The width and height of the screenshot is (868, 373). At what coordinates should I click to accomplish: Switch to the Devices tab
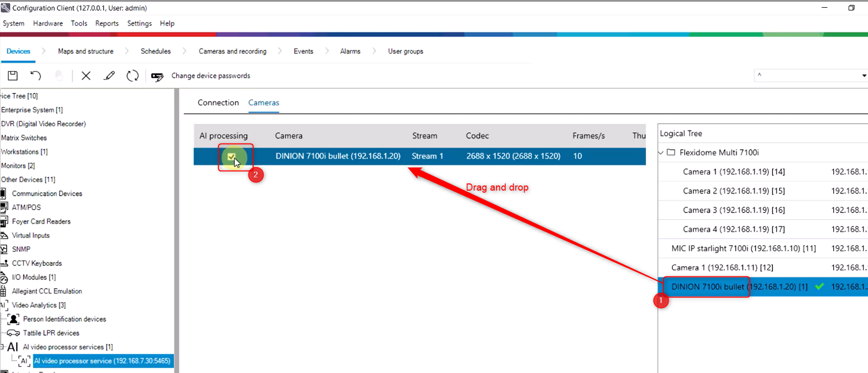pyautogui.click(x=18, y=51)
